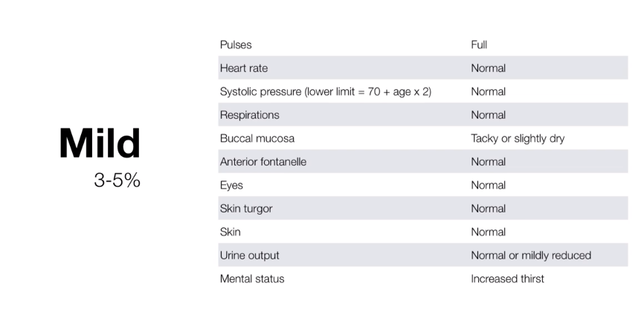Screen dimensions: 644x312
Task: Select the "Respirations" row label
Action: tap(250, 115)
